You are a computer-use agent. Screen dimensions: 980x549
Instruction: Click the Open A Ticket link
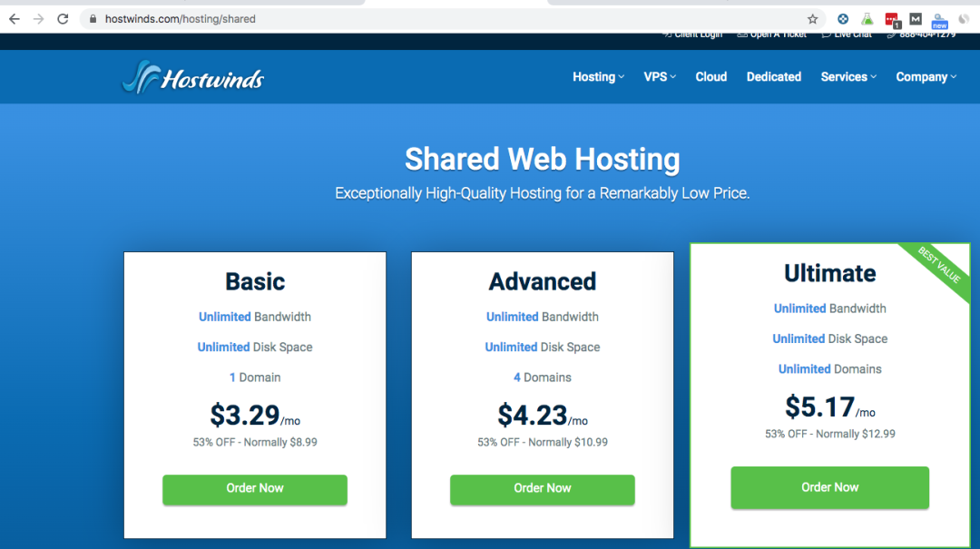coord(772,35)
